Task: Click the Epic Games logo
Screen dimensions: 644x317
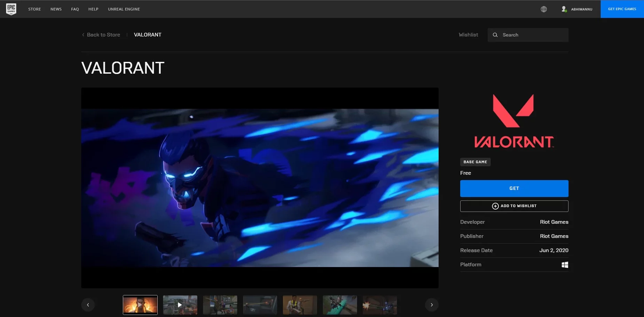Action: (x=11, y=9)
